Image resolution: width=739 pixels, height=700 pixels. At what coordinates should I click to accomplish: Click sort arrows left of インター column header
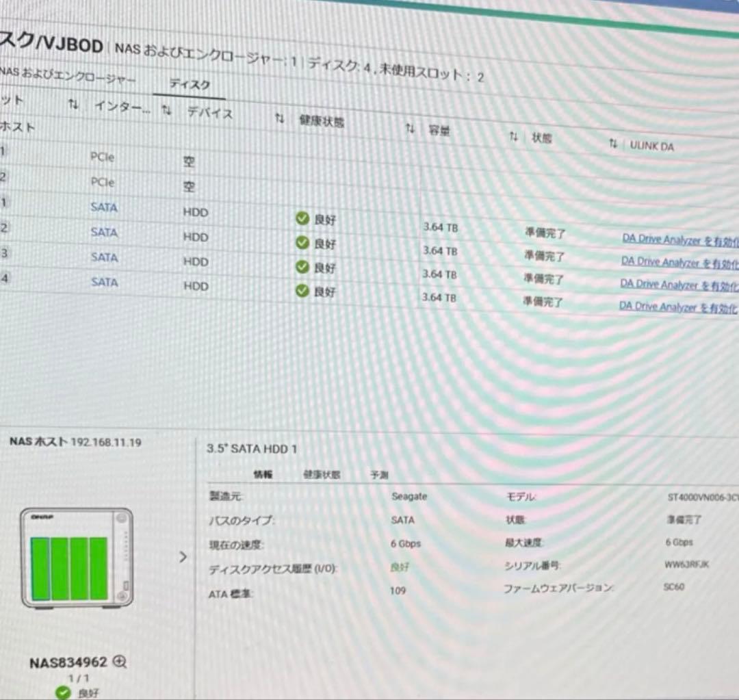click(x=74, y=105)
